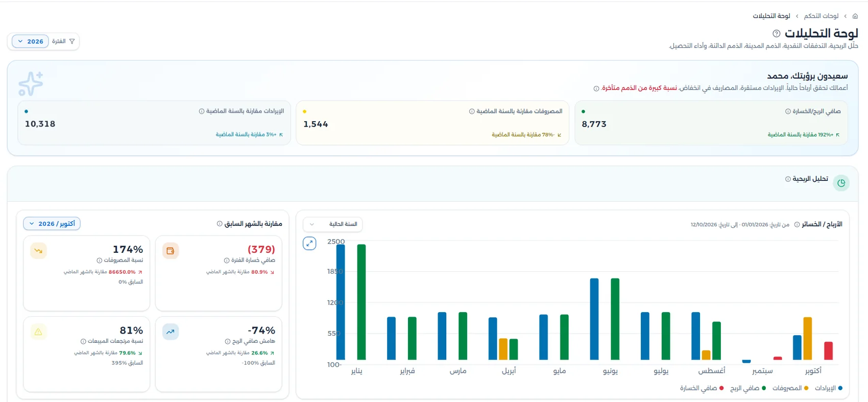Click the أبريل orange expenses bar
The height and width of the screenshot is (402, 868).
pos(503,349)
